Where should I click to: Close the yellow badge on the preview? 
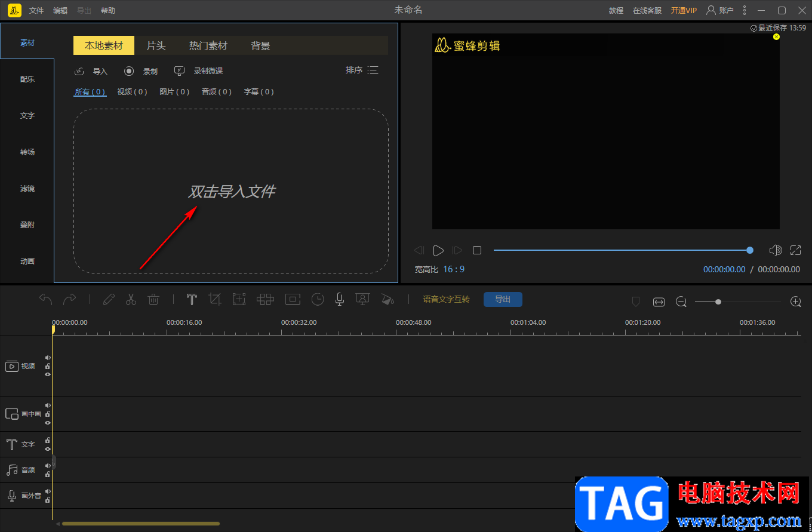click(x=776, y=37)
